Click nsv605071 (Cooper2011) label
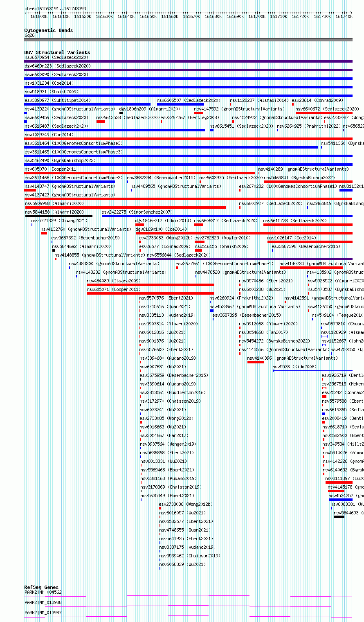The image size is (364, 622). 114,289
